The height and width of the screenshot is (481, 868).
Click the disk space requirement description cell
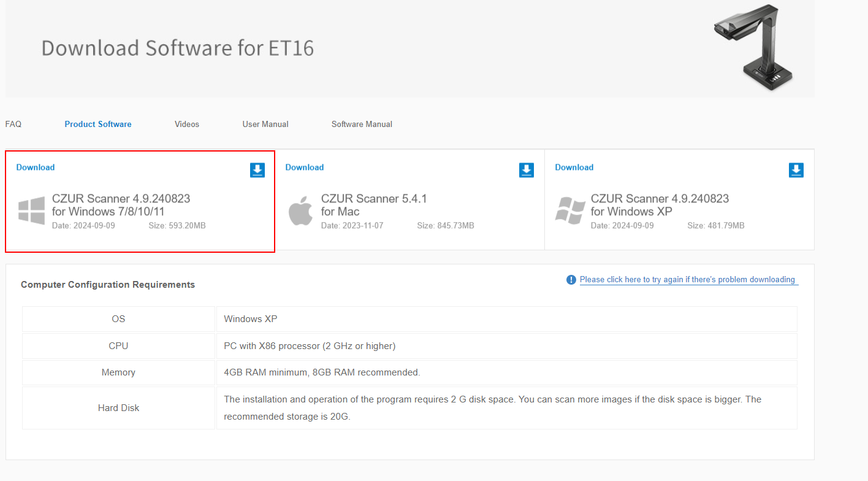pos(506,408)
